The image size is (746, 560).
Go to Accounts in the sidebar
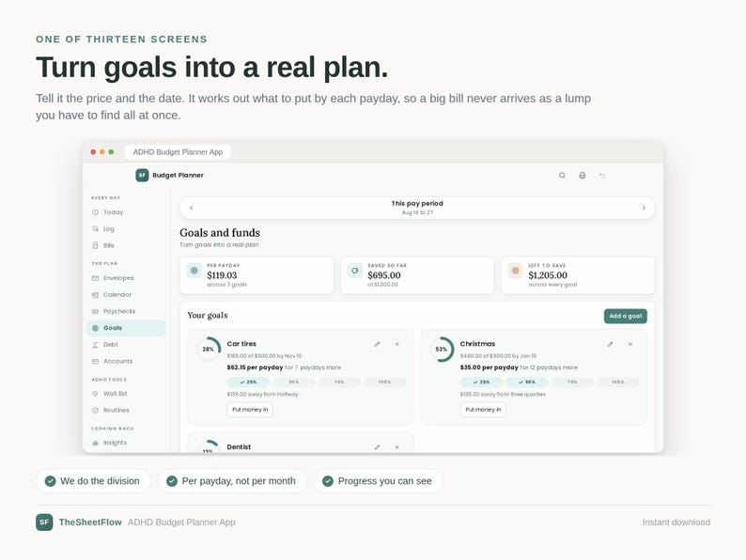point(126,361)
